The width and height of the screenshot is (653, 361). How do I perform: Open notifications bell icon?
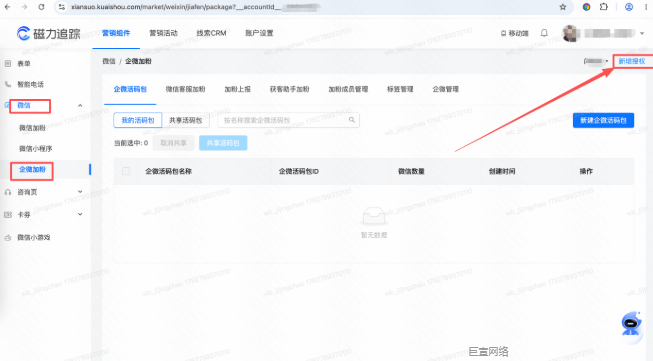544,33
